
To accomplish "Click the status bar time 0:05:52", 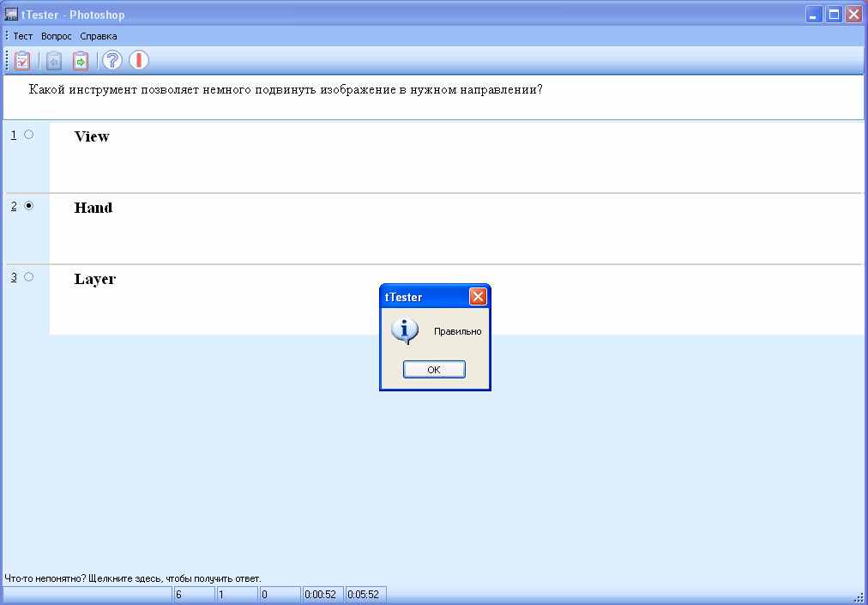I will [364, 595].
